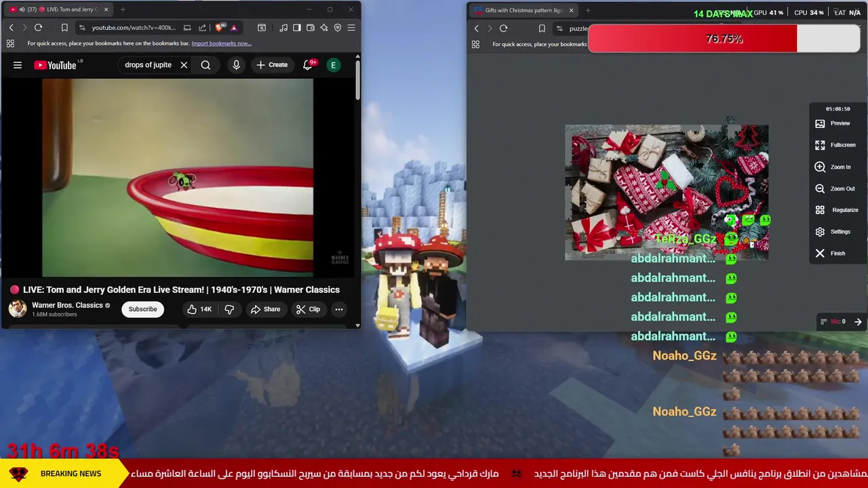The height and width of the screenshot is (488, 868).
Task: Bookmark the puzzle page
Action: pyautogui.click(x=542, y=28)
